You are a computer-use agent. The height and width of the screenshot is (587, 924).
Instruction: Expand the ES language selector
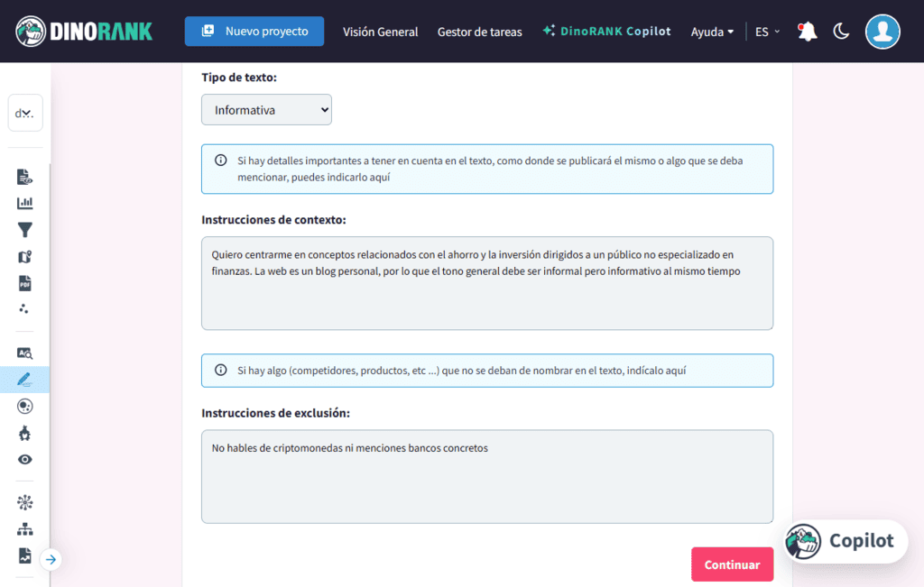click(764, 31)
